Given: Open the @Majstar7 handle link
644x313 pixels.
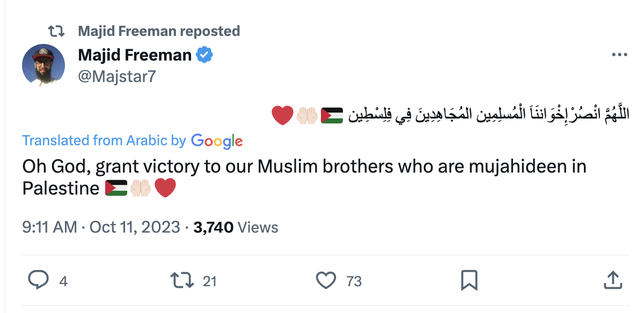Looking at the screenshot, I should pos(116,76).
